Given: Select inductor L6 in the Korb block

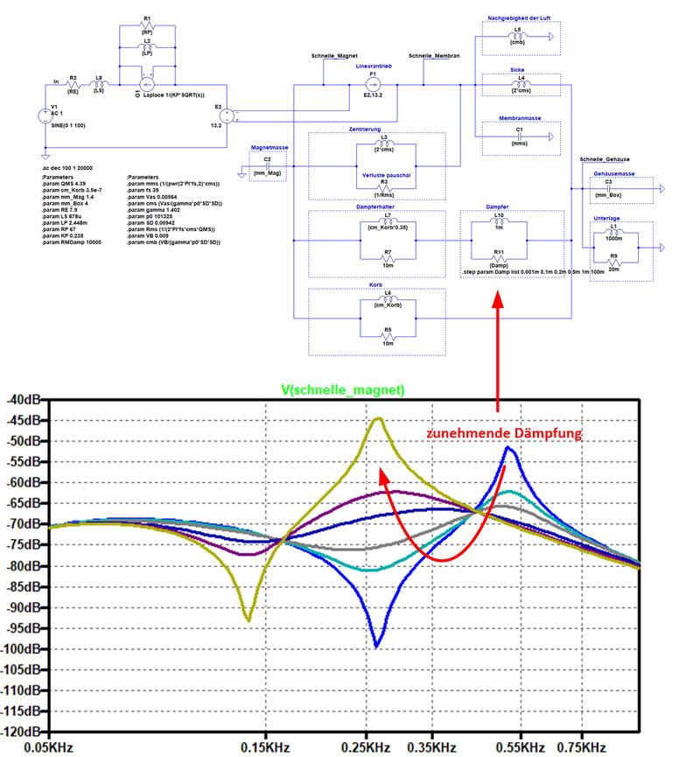Looking at the screenshot, I should [x=388, y=298].
